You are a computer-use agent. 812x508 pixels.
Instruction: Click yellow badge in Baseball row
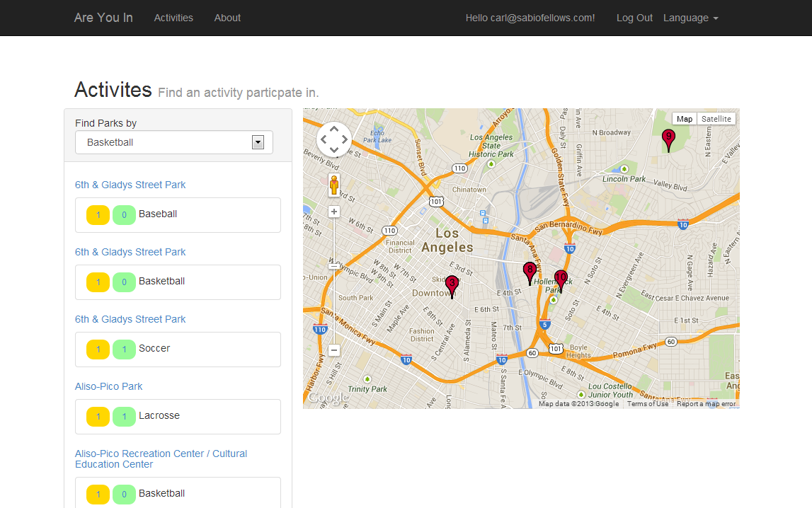click(98, 215)
